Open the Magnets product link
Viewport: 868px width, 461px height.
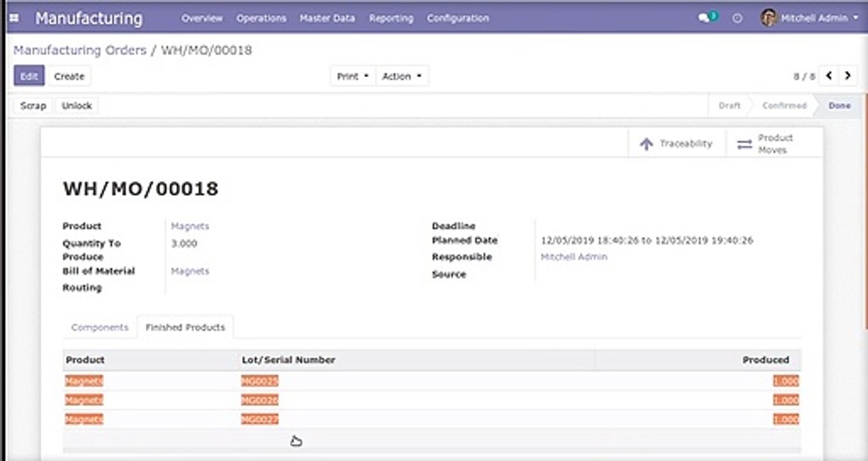(190, 226)
